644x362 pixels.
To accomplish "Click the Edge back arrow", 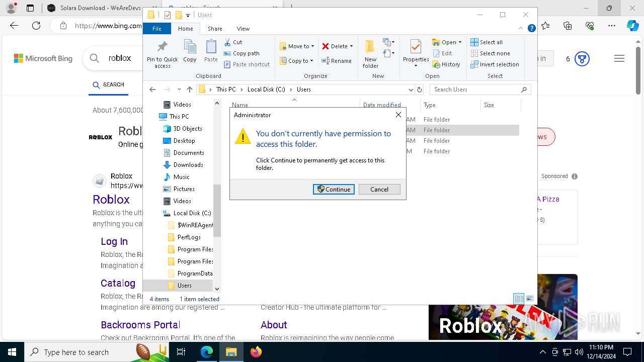I will pyautogui.click(x=14, y=26).
